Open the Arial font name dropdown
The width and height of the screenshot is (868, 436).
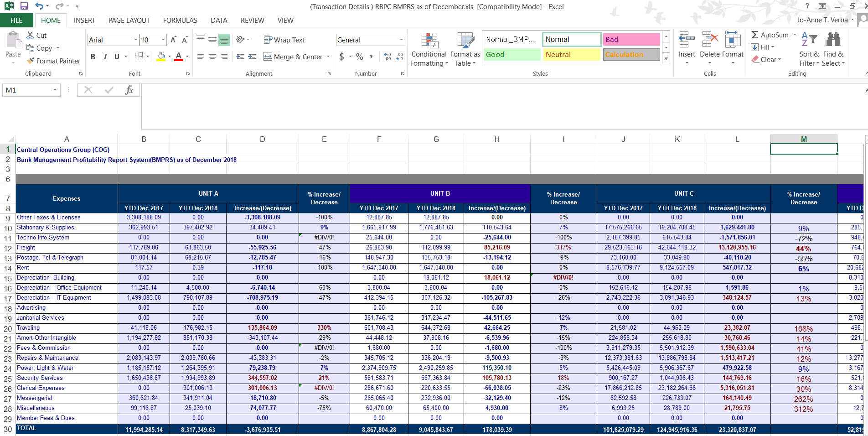[x=135, y=40]
